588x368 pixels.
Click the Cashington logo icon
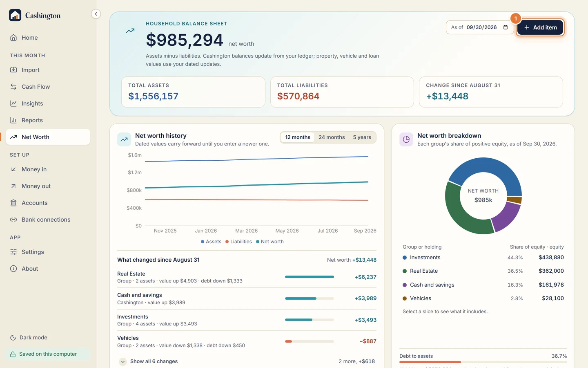15,15
